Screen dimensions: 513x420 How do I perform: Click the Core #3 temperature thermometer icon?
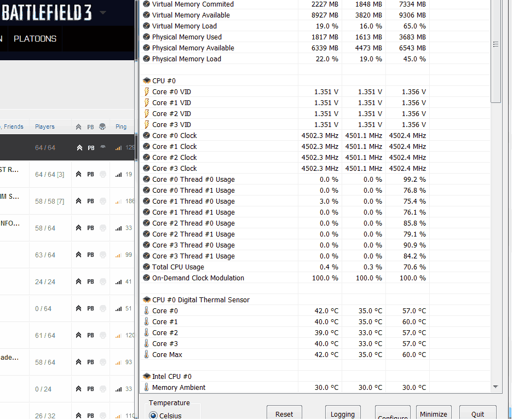147,343
